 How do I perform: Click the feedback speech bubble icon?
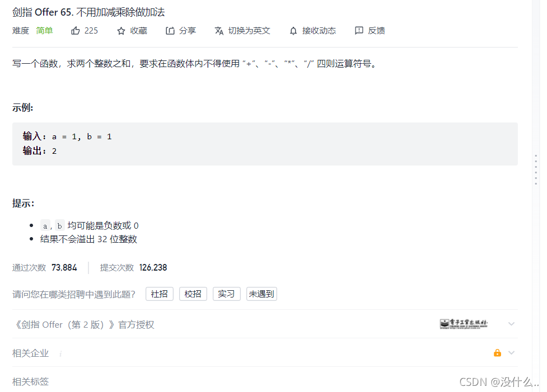359,31
